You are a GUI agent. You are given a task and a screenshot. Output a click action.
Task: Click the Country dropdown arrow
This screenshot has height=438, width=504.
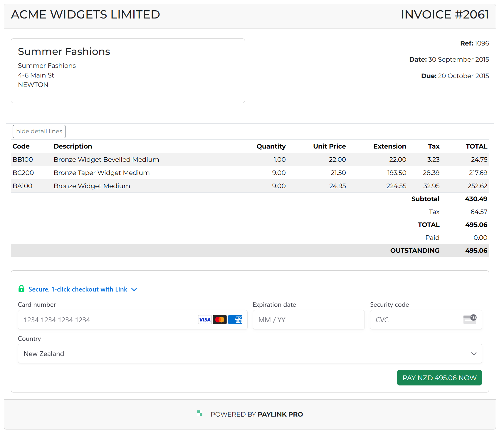point(473,354)
